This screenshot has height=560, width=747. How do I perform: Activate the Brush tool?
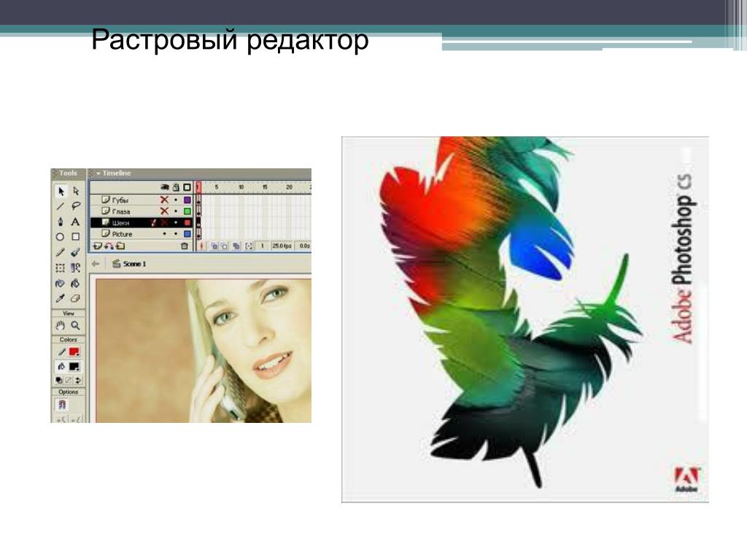[75, 252]
